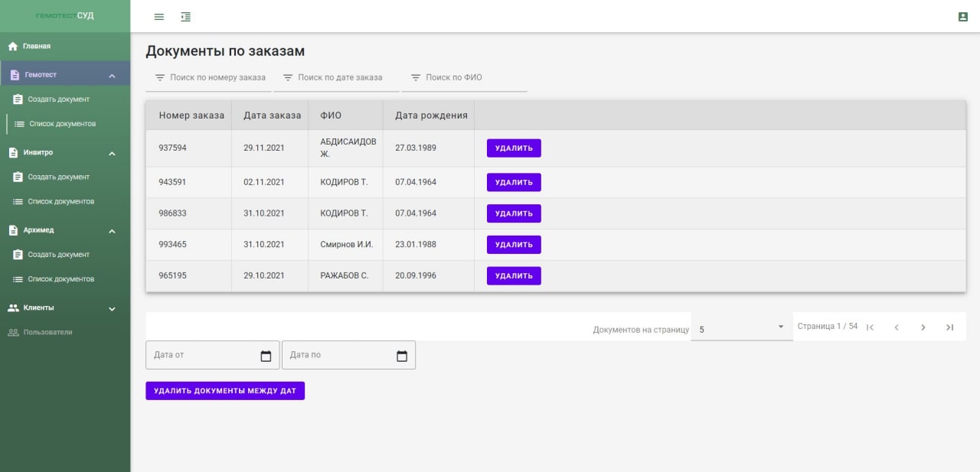
Task: Focus the 'Поиск по номеру заказа' filter field
Action: click(x=217, y=78)
